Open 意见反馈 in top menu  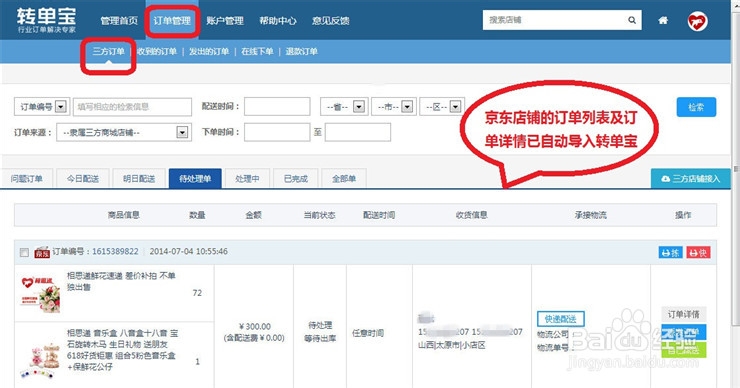[x=330, y=21]
